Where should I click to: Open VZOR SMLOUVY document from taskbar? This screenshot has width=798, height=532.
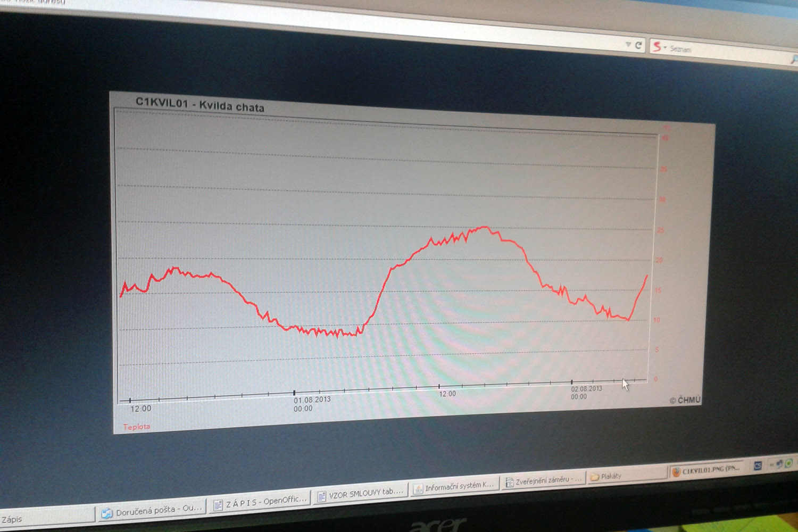360,493
